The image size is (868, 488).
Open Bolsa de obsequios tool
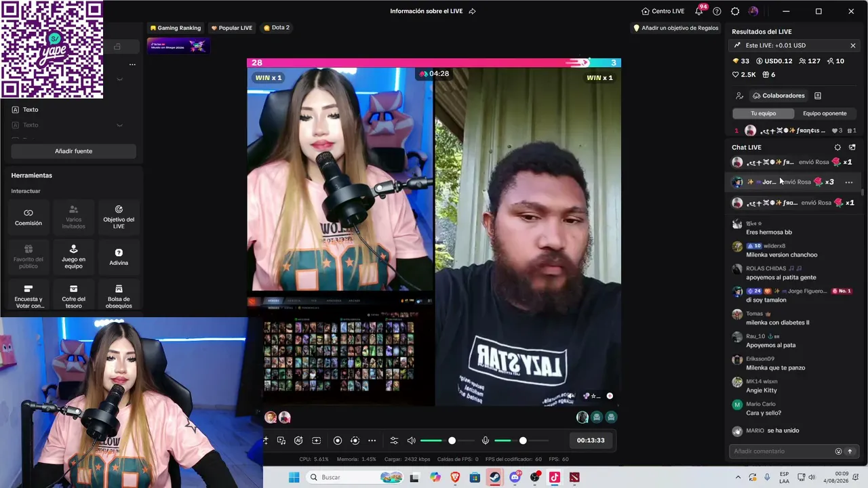point(119,296)
